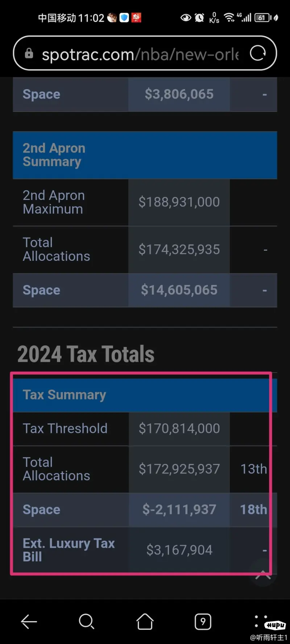
Task: Tap the Space 18th rank cell
Action: click(x=253, y=510)
